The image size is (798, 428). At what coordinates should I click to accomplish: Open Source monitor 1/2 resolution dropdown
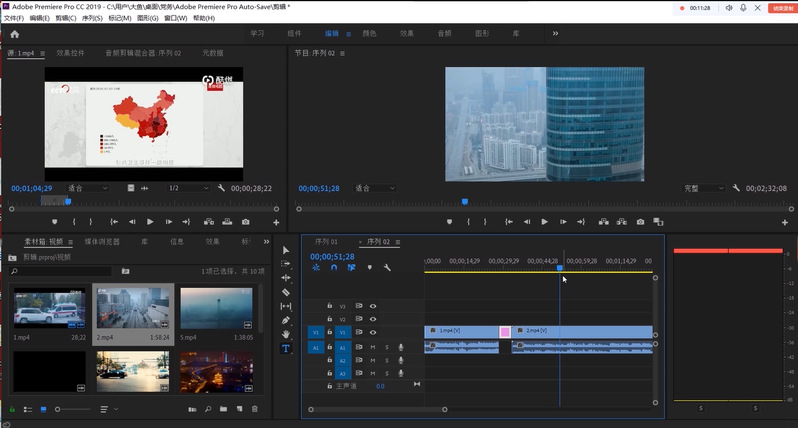click(x=188, y=188)
